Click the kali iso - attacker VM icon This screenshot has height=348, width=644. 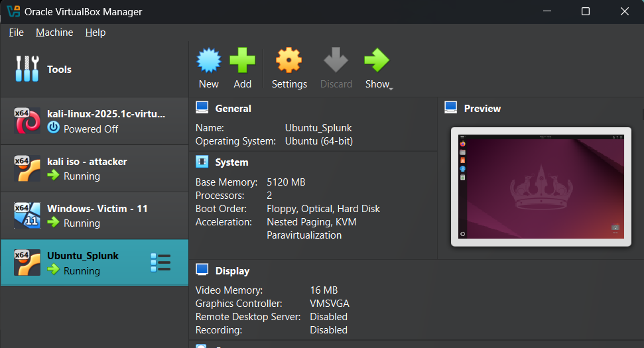(27, 168)
